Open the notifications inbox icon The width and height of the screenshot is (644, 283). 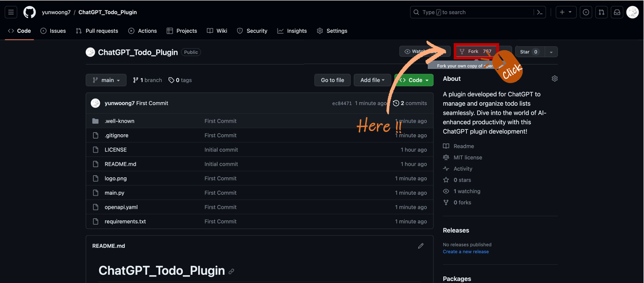click(x=617, y=12)
